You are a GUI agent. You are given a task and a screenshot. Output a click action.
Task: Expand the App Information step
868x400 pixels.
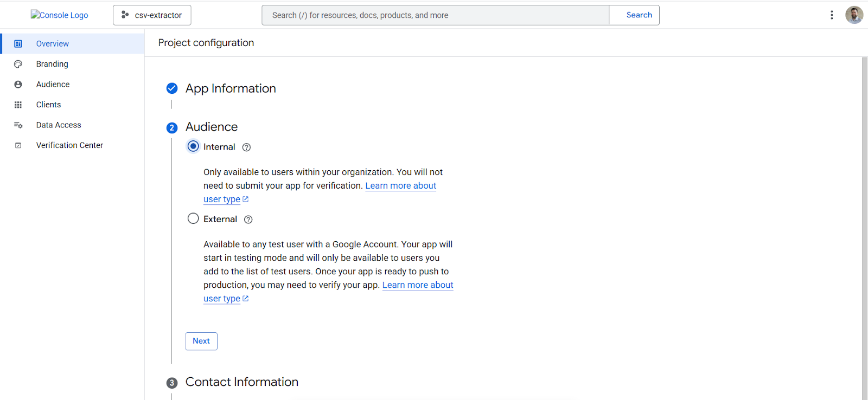(x=231, y=88)
